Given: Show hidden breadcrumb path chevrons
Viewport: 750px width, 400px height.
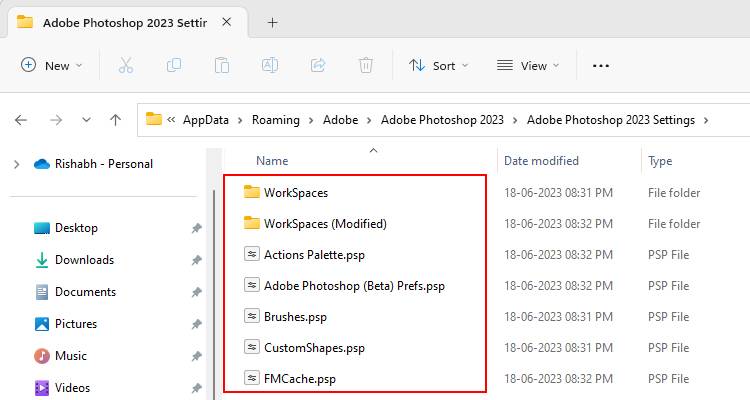Looking at the screenshot, I should [x=171, y=120].
